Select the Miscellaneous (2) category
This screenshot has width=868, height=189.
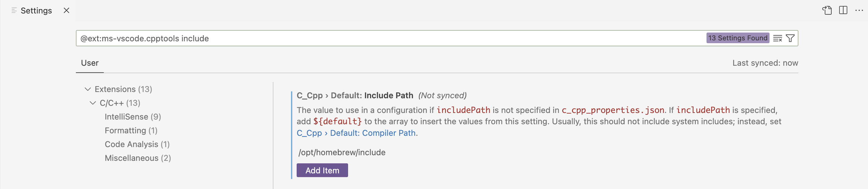point(138,158)
